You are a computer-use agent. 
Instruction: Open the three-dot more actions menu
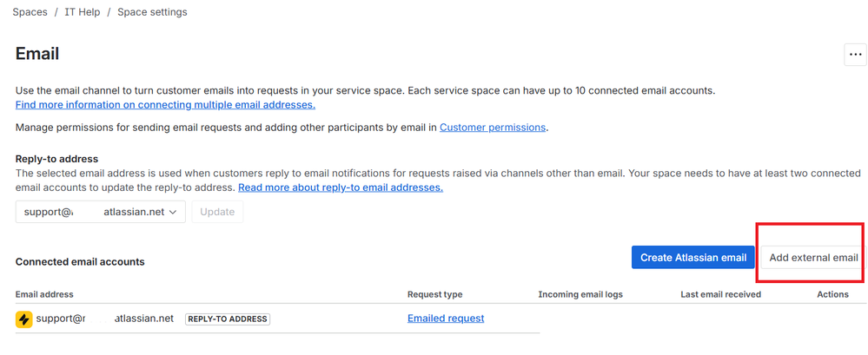click(x=855, y=55)
